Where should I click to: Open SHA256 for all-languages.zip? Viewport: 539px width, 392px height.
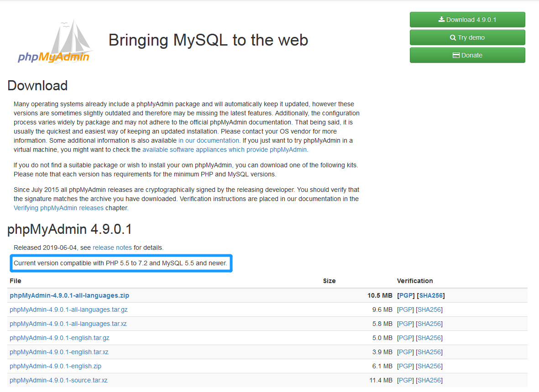(x=431, y=295)
